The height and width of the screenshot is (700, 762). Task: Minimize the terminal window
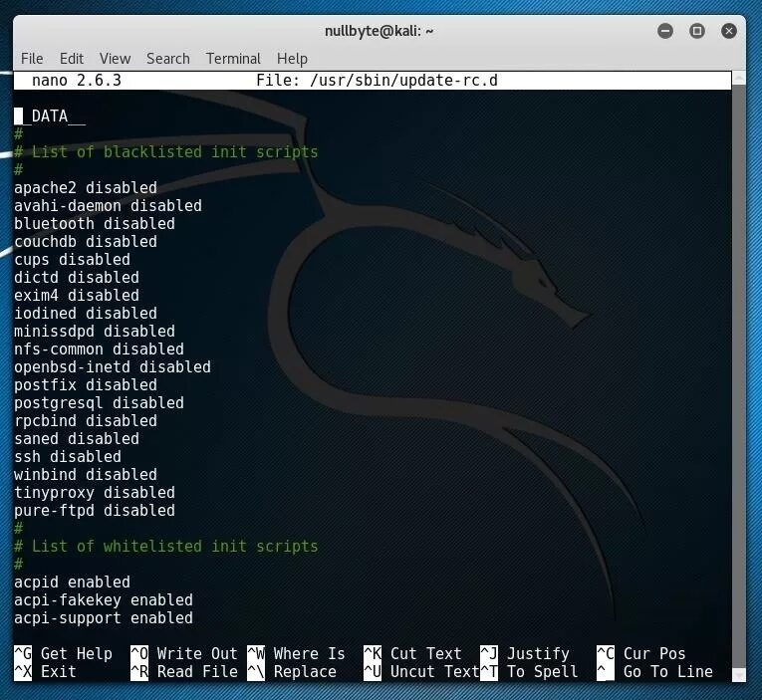(x=665, y=31)
